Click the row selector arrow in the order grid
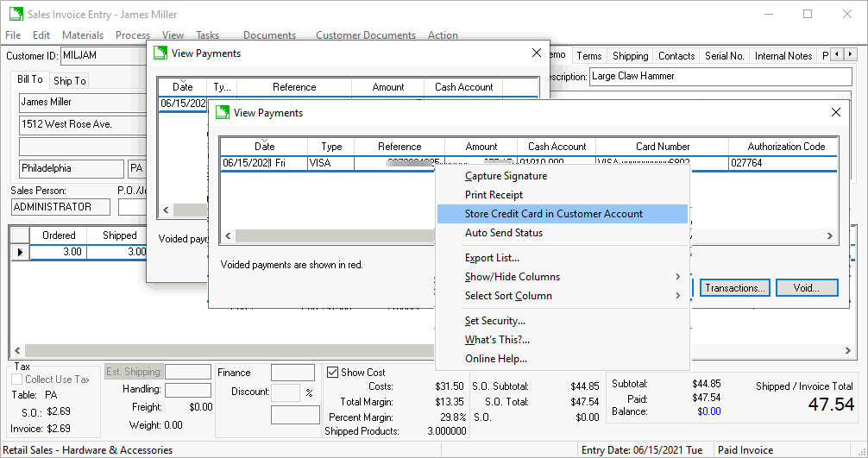The height and width of the screenshot is (458, 868). point(20,252)
